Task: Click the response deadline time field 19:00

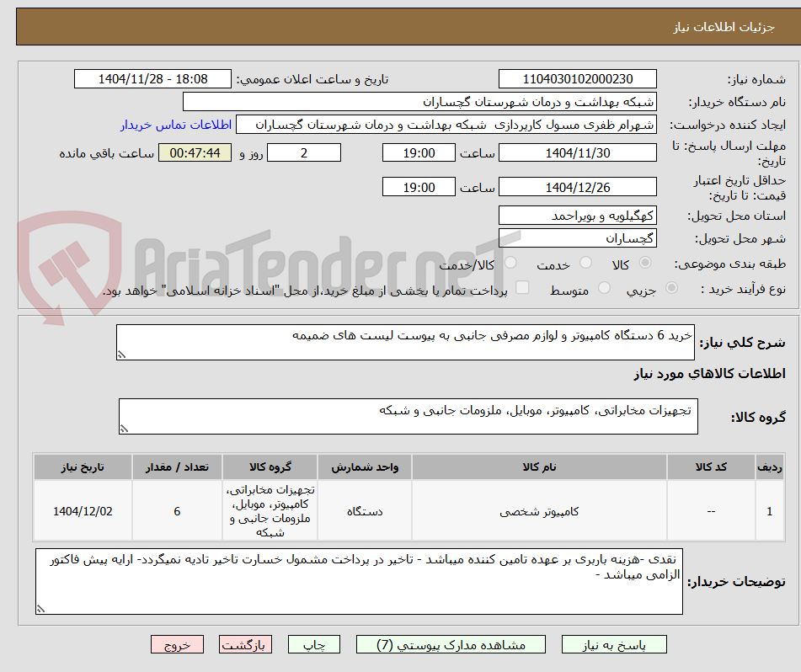Action: 419,152
